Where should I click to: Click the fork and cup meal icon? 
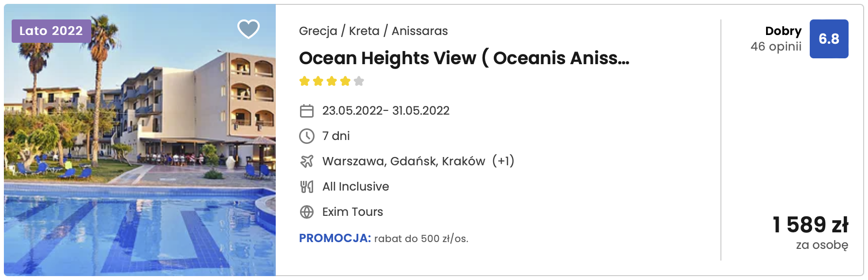[x=307, y=187]
